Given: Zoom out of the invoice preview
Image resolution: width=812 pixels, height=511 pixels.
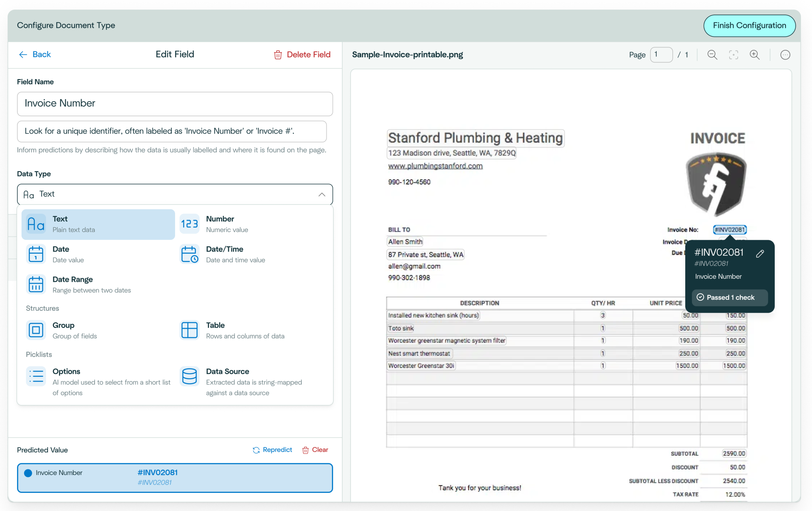Looking at the screenshot, I should [x=712, y=55].
